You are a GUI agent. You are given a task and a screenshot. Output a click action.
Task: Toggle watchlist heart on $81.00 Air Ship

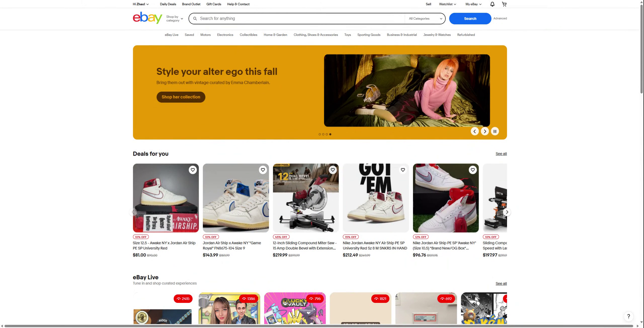click(x=193, y=170)
